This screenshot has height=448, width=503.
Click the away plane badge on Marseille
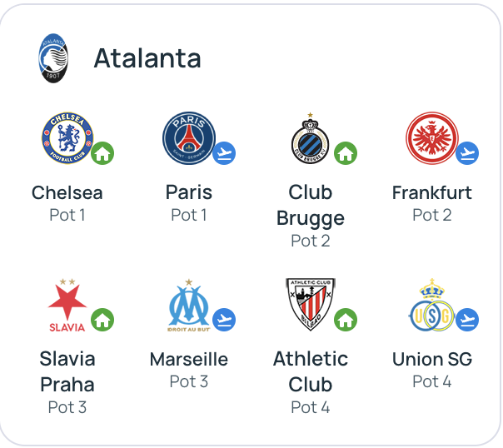point(224,320)
